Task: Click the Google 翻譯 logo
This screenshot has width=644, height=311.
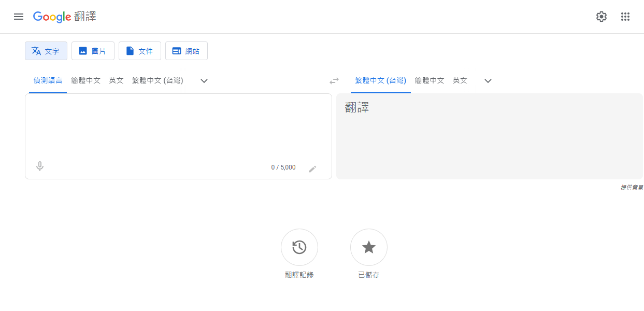Action: coord(65,17)
